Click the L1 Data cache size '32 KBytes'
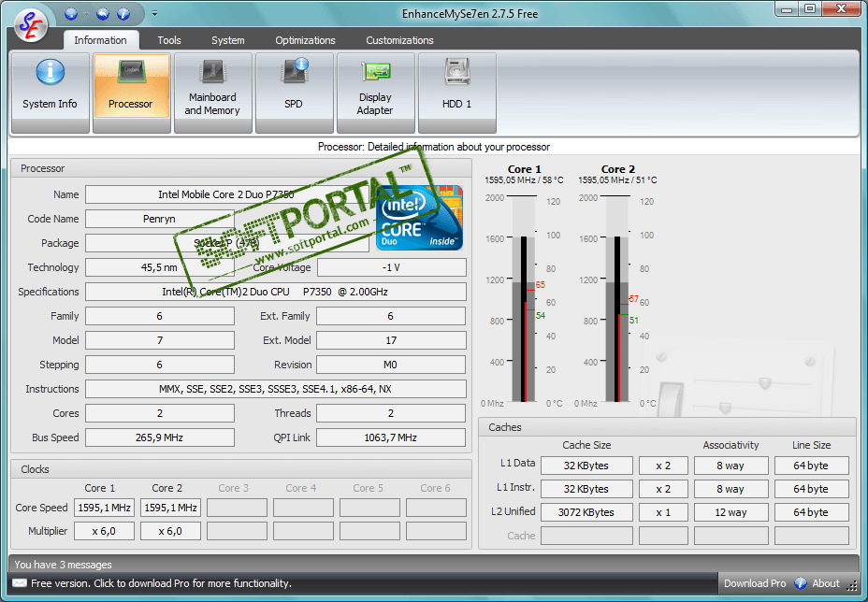 pyautogui.click(x=586, y=466)
